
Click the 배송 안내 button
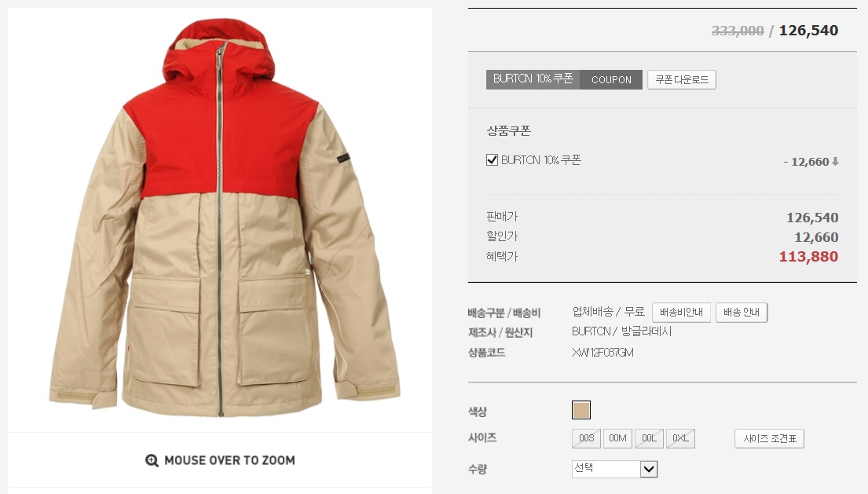(742, 313)
